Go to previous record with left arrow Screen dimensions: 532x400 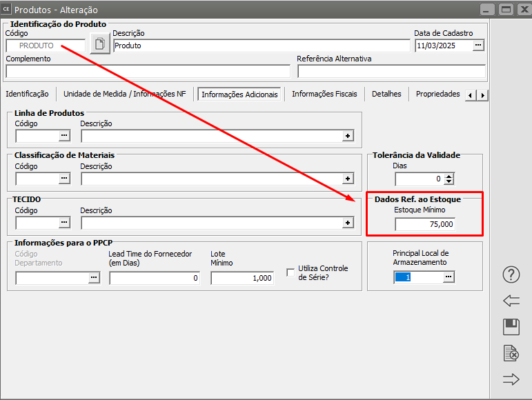coord(511,301)
